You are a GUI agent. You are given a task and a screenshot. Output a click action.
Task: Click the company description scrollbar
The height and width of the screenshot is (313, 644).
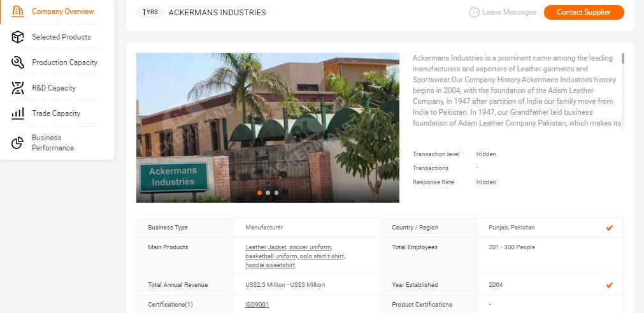click(622, 58)
